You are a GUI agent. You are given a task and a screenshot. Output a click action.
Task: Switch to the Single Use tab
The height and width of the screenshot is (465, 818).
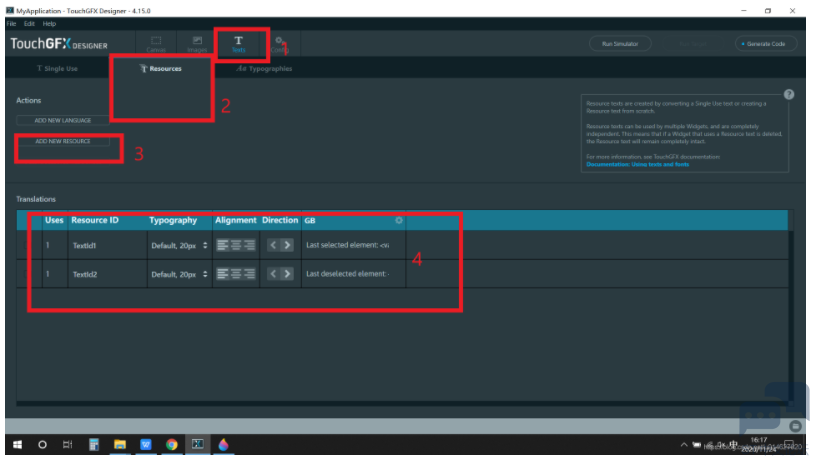point(57,68)
